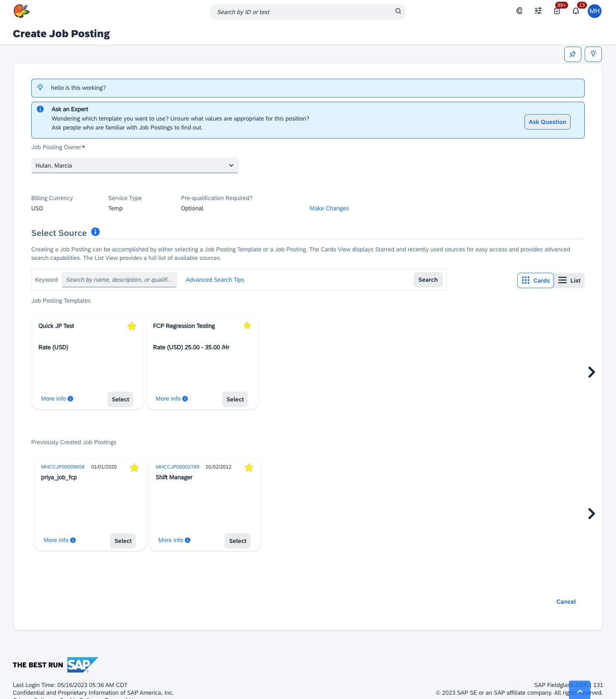This screenshot has width=616, height=699.
Task: Click info icon next to priya_job_fcp More info
Action: (x=73, y=540)
